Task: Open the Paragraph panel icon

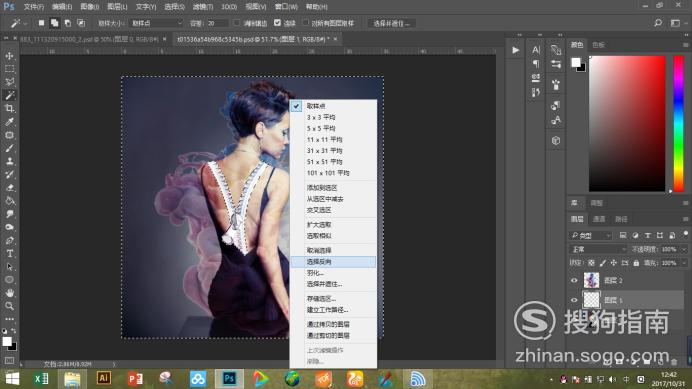Action: click(536, 64)
